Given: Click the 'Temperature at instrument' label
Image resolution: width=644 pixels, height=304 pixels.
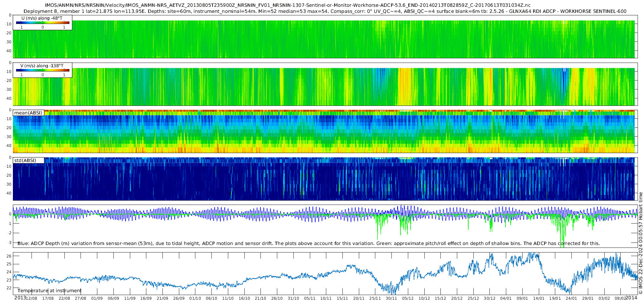Looking at the screenshot, I should 49,291.
